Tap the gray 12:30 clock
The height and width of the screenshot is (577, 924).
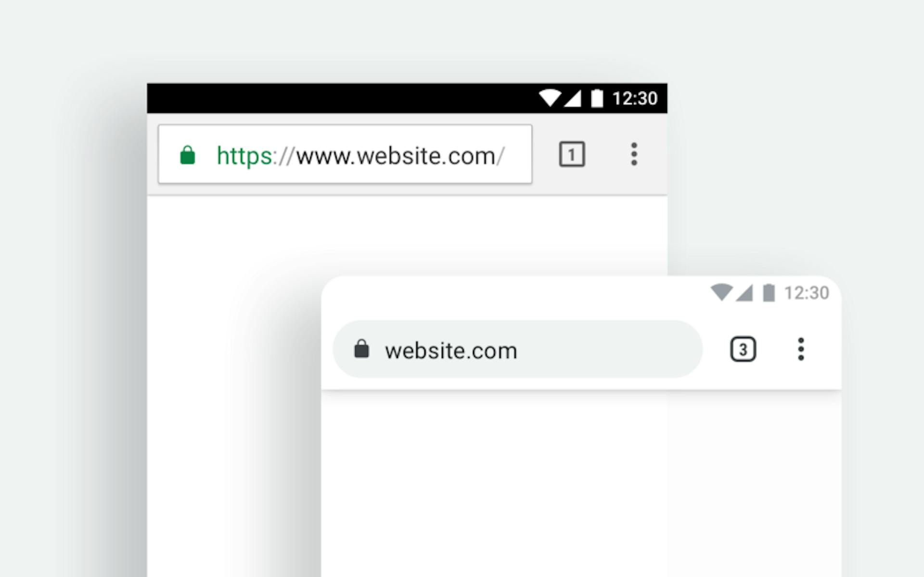tap(807, 292)
